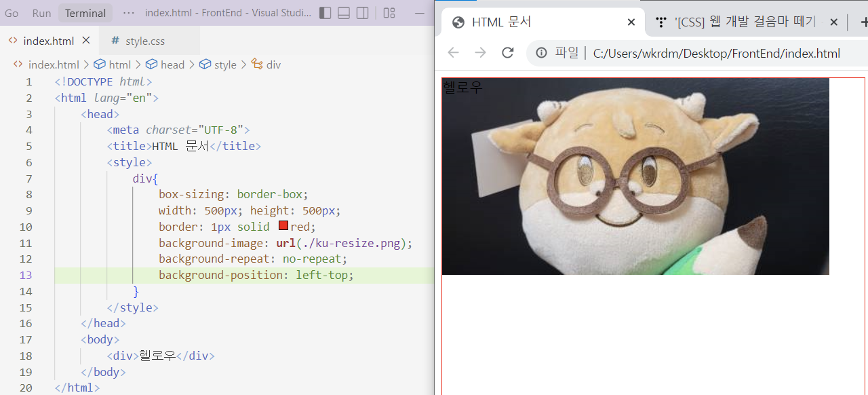Click the 'background-position: left-top;' line
This screenshot has width=868, height=395.
(x=256, y=275)
